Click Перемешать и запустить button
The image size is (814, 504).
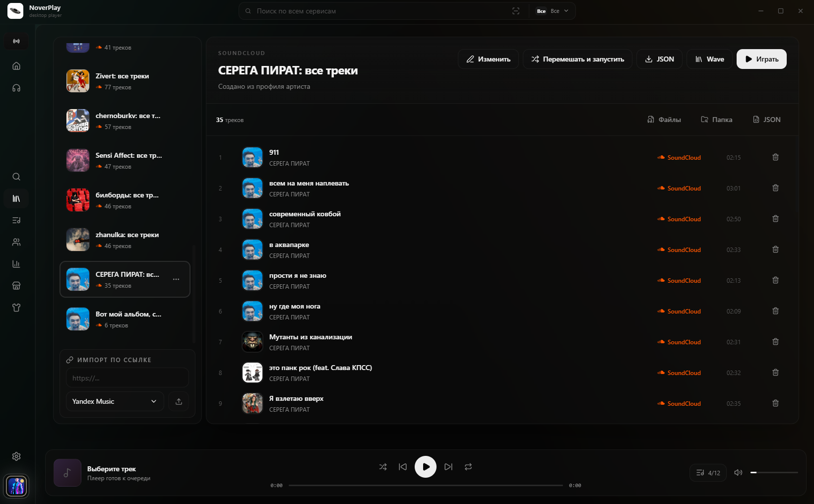[577, 59]
